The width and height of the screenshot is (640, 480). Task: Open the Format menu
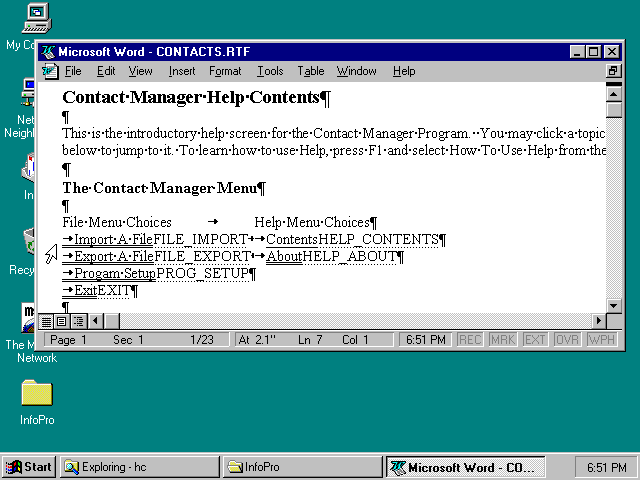224,71
